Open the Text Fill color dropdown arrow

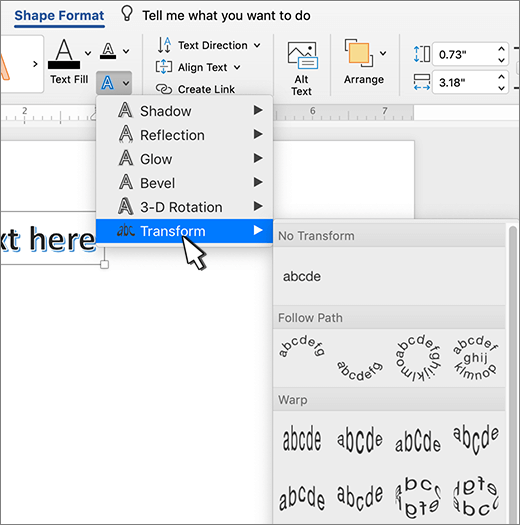click(x=88, y=53)
